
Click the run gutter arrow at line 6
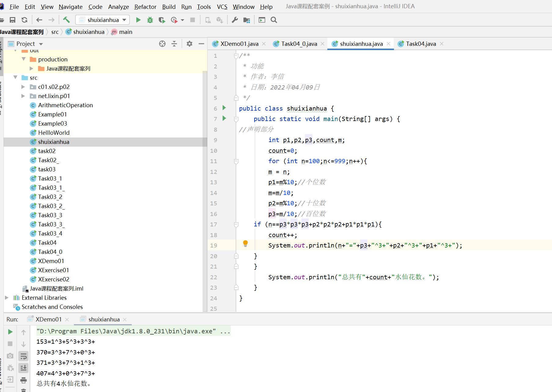[x=224, y=108]
